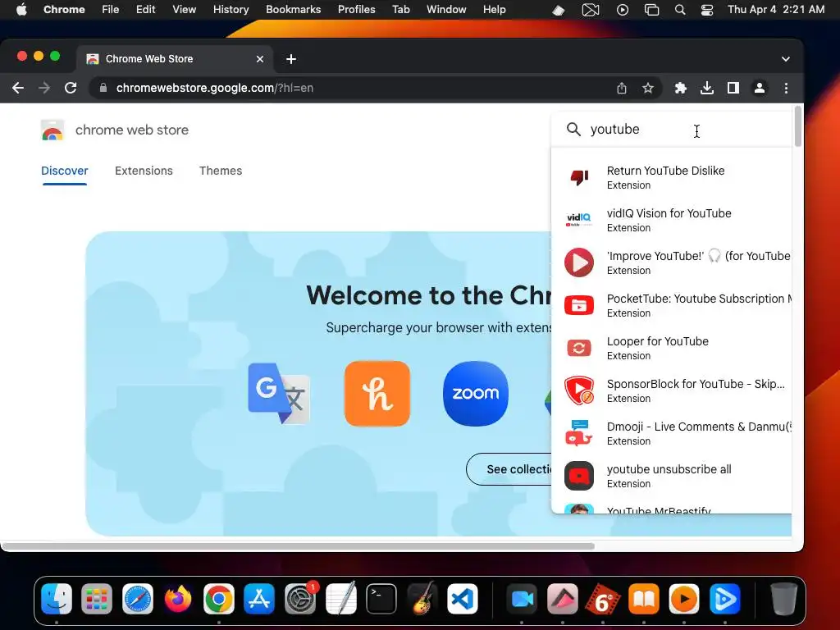Open a new tab with plus button
This screenshot has height=630, width=840.
click(x=291, y=59)
